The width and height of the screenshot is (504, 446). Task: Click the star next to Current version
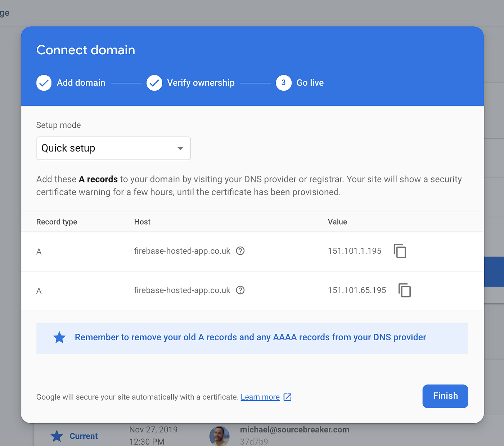click(57, 436)
